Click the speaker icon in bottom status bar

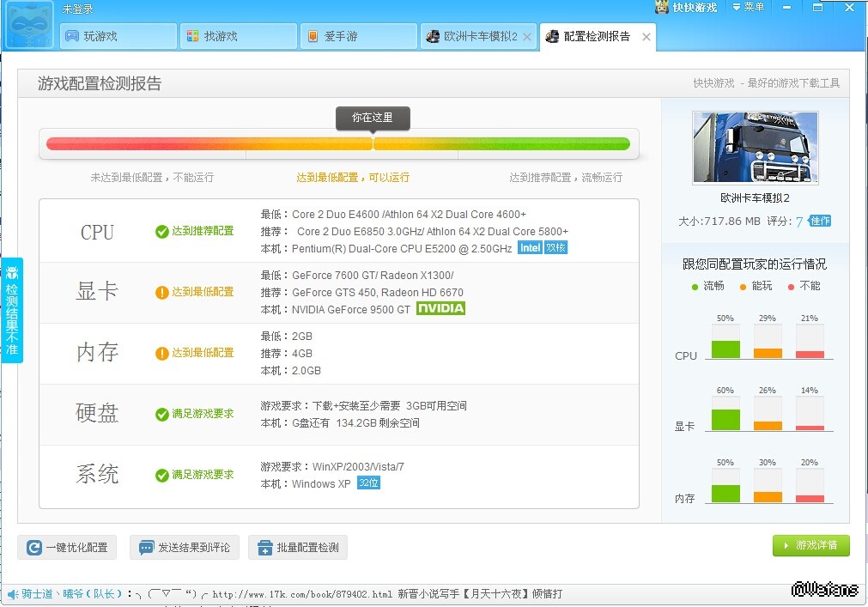(x=12, y=594)
